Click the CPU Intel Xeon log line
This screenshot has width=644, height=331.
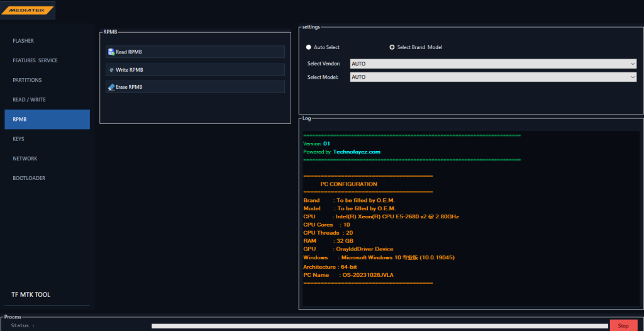click(381, 216)
